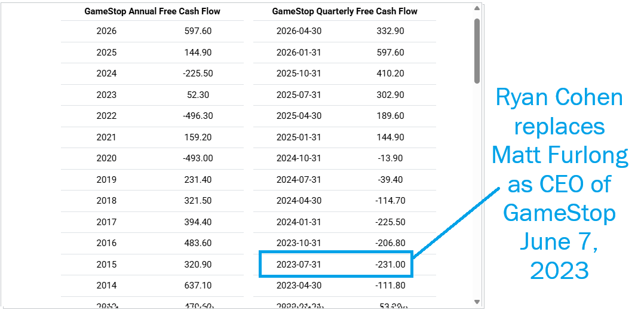Select quarterly value -114.70
The image size is (644, 310).
(x=390, y=201)
